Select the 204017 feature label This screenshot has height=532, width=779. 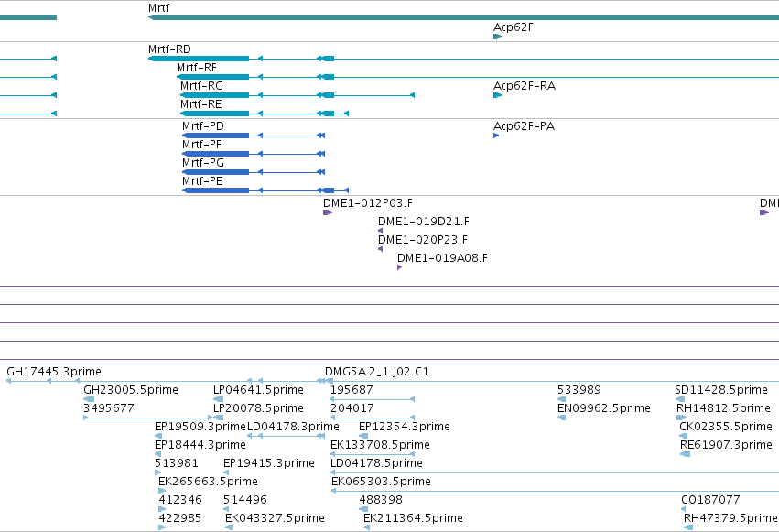click(352, 408)
